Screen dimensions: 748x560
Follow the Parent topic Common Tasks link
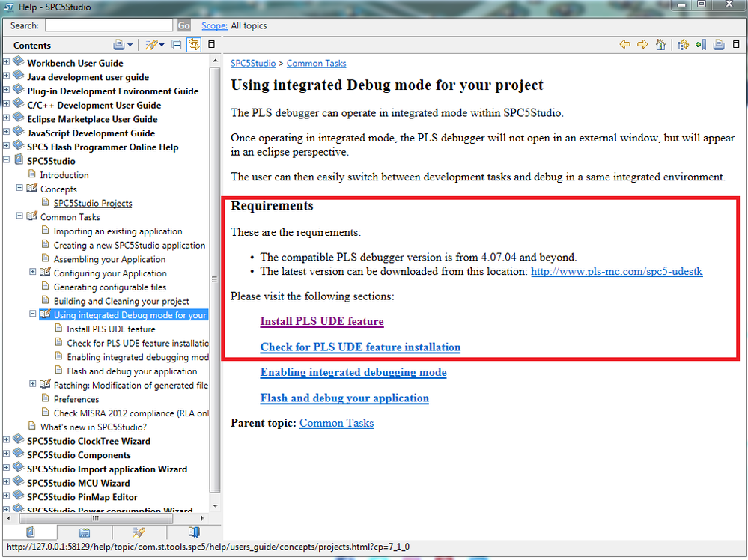(x=336, y=423)
